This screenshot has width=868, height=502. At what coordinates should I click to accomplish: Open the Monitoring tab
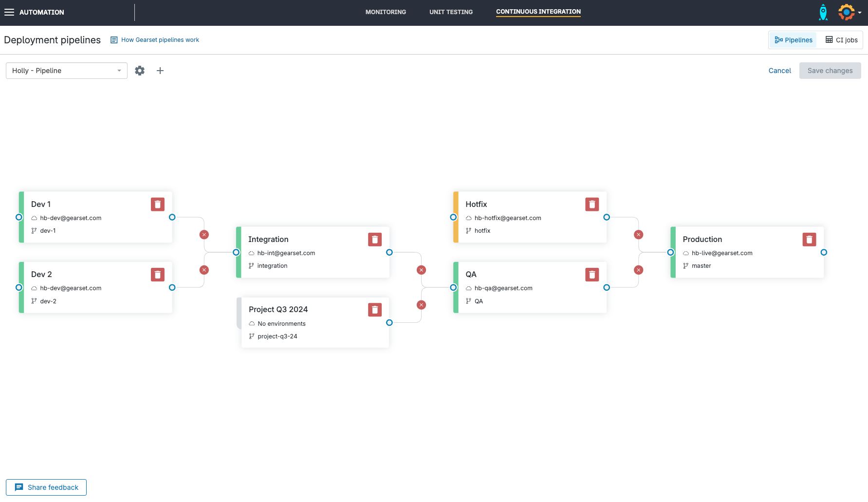(386, 12)
